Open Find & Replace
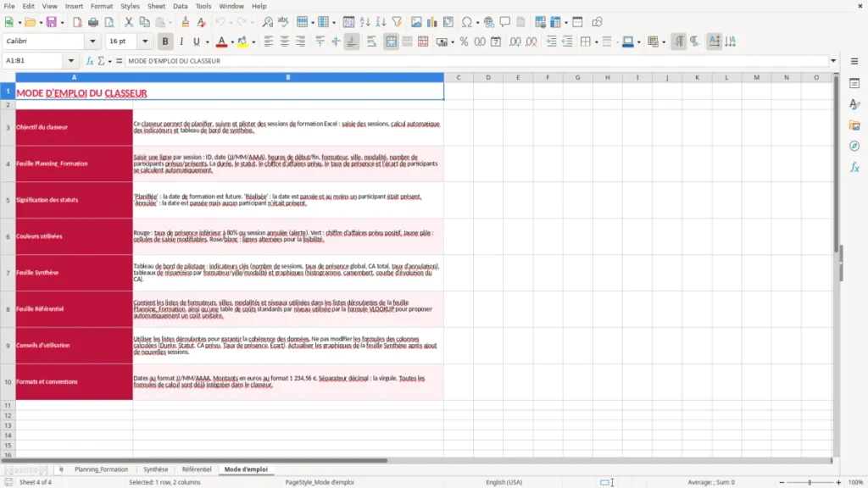The height and width of the screenshot is (488, 868). click(267, 22)
